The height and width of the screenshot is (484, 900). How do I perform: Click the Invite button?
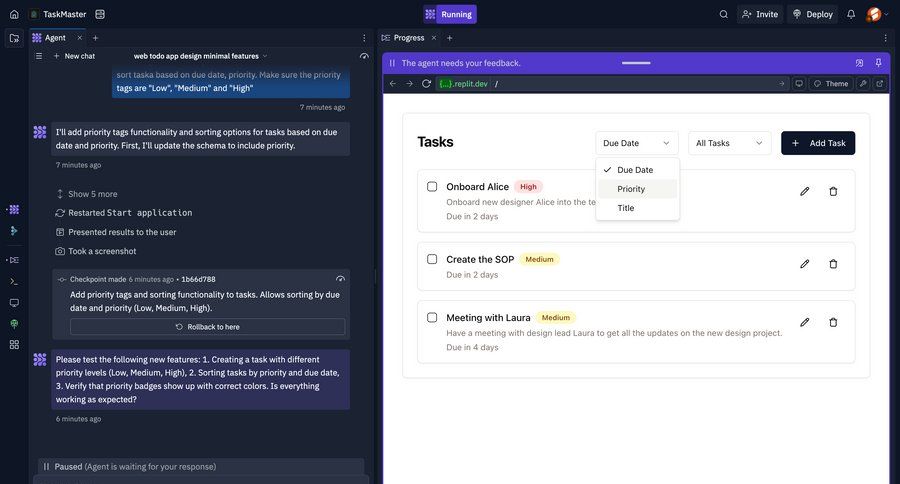[x=760, y=14]
